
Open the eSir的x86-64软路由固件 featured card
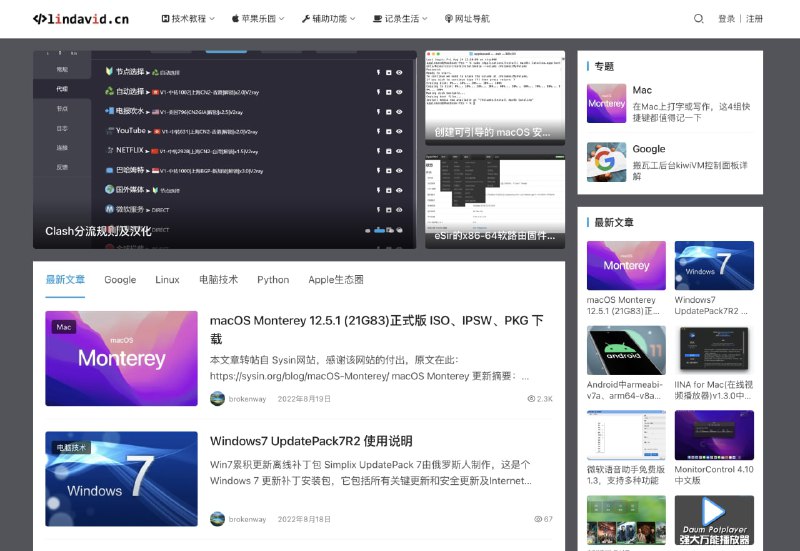tap(495, 202)
